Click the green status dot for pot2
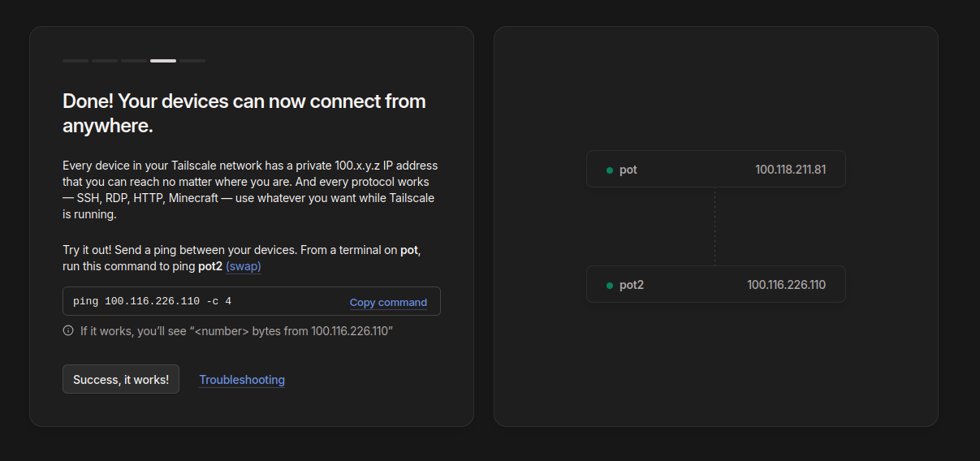980x461 pixels. point(609,286)
